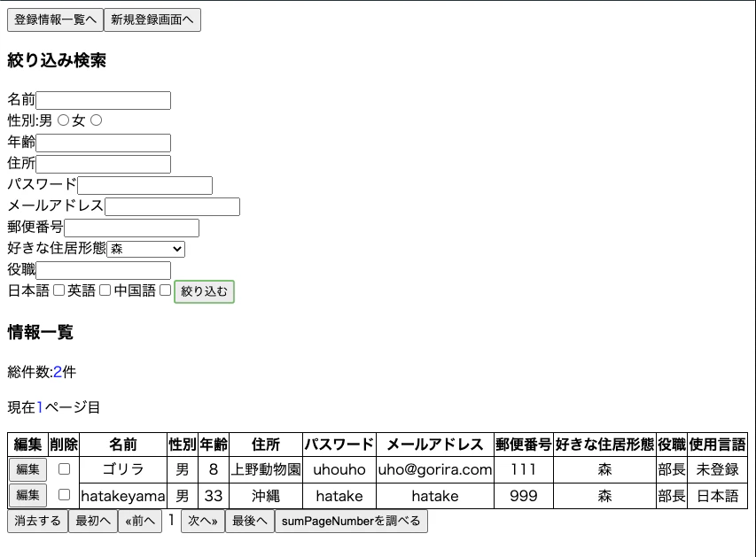
Task: Tick delete checkbox for hatakeyama row
Action: pyautogui.click(x=64, y=495)
